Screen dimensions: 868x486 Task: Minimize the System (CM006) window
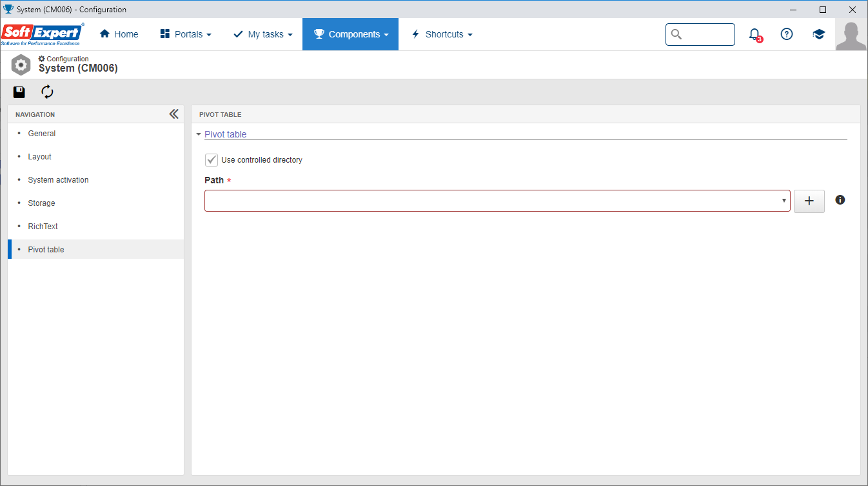click(793, 10)
